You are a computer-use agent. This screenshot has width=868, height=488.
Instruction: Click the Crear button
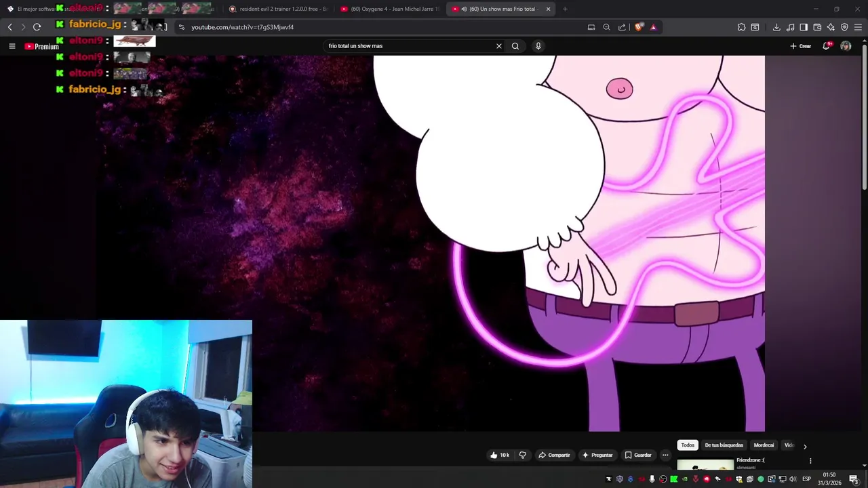(801, 46)
